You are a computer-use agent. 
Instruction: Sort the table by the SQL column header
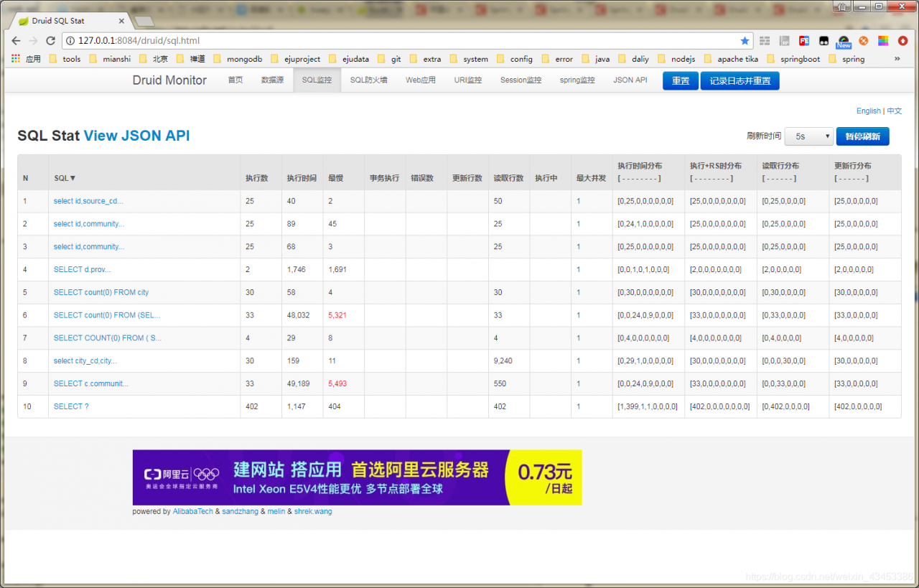point(65,178)
